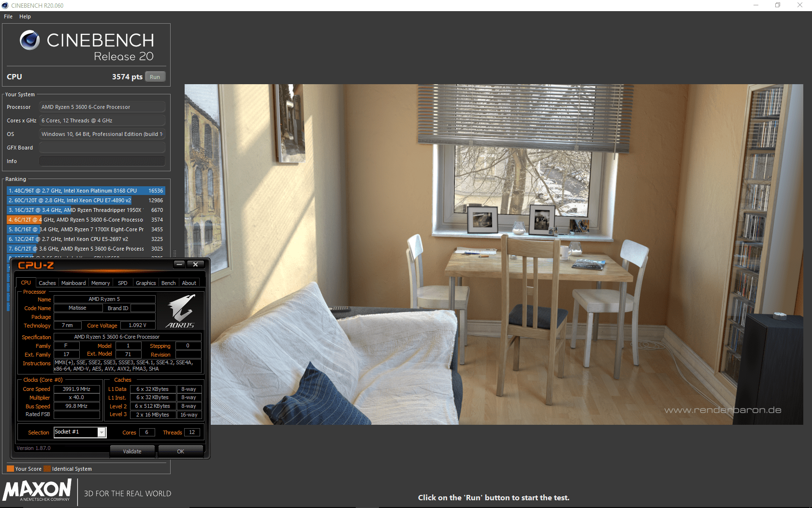Click the Ext. Model value 71
Image resolution: width=812 pixels, height=508 pixels.
tap(129, 355)
